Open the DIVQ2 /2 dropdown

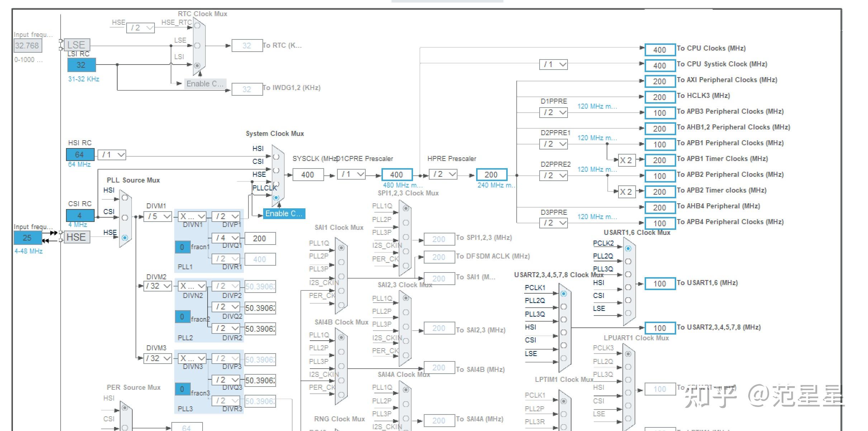click(226, 307)
